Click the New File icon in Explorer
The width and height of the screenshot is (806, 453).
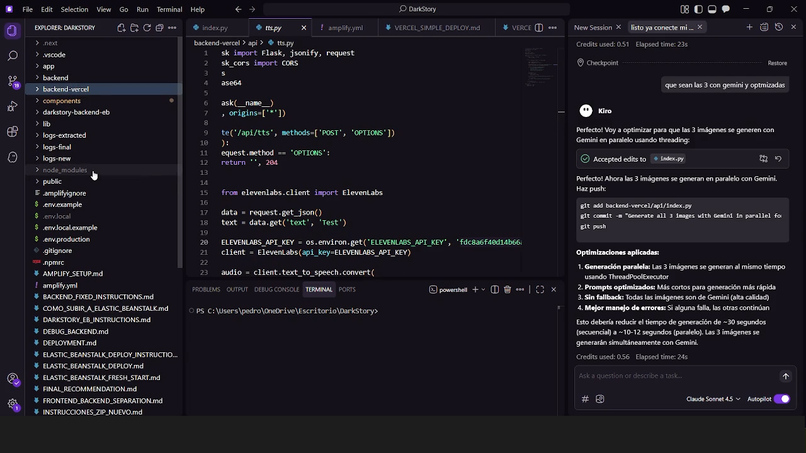click(121, 28)
